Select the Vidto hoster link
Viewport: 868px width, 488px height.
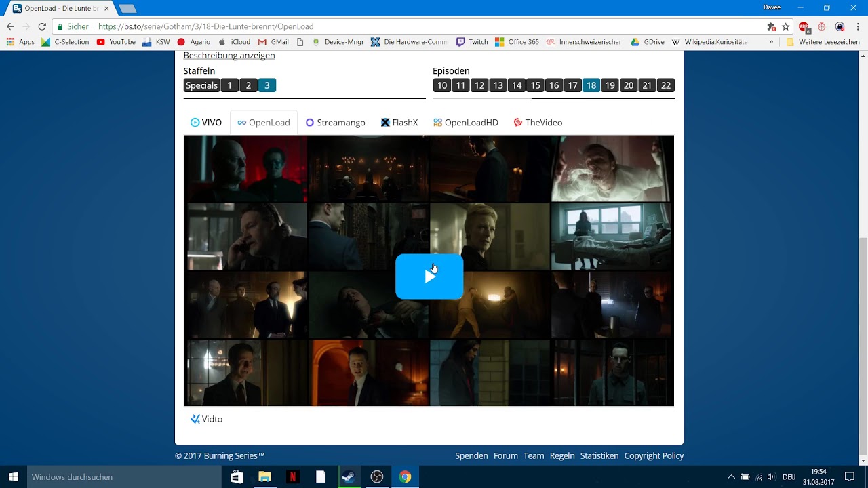206,419
